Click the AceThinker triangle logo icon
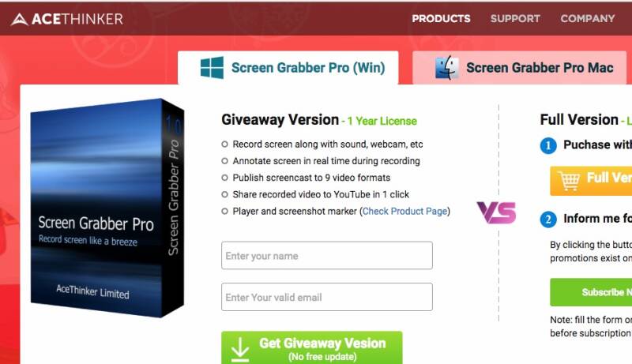 pyautogui.click(x=19, y=19)
